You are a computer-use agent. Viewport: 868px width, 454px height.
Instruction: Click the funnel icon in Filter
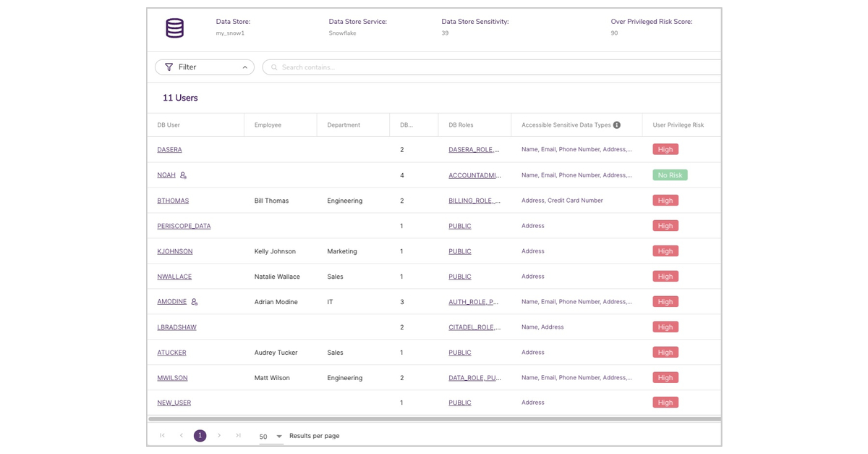coord(169,67)
